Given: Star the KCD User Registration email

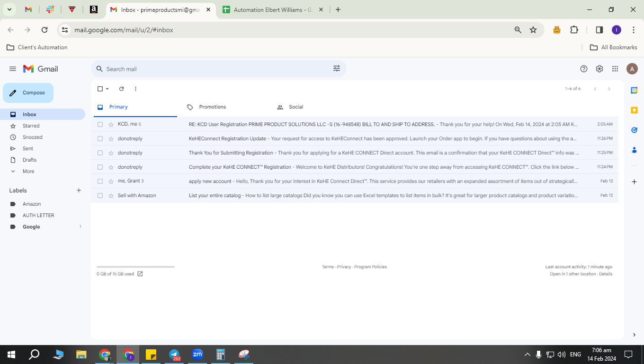Looking at the screenshot, I should pos(111,124).
